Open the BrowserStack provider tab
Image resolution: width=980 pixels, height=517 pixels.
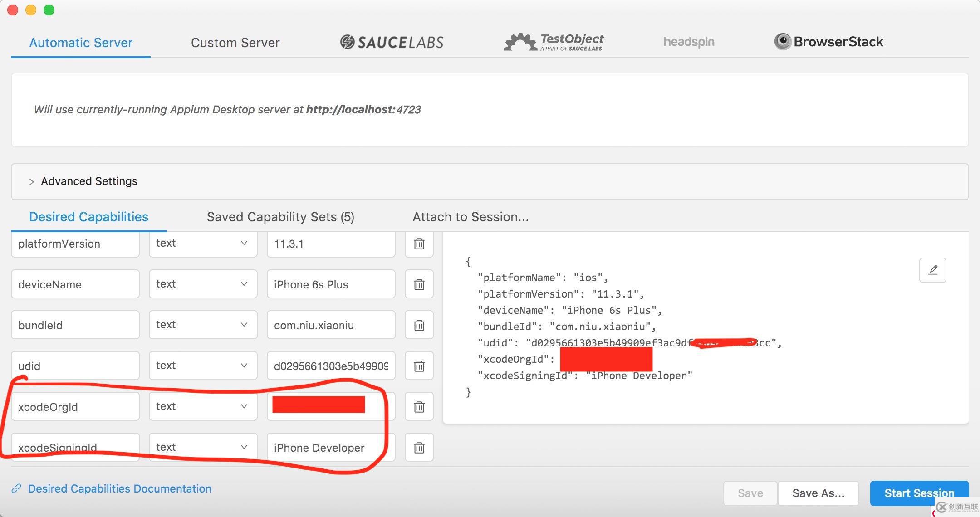[x=828, y=42]
